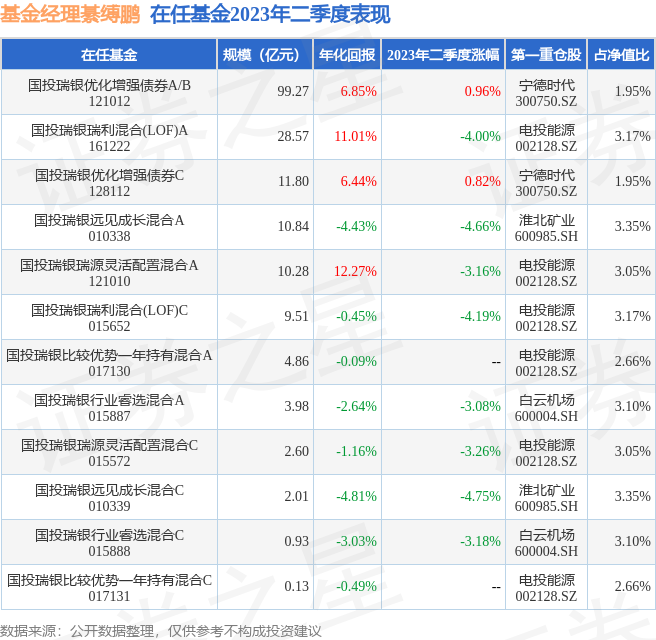
Task: Select fund 国投瑞银优化增强债券C 128112
Action: [109, 183]
